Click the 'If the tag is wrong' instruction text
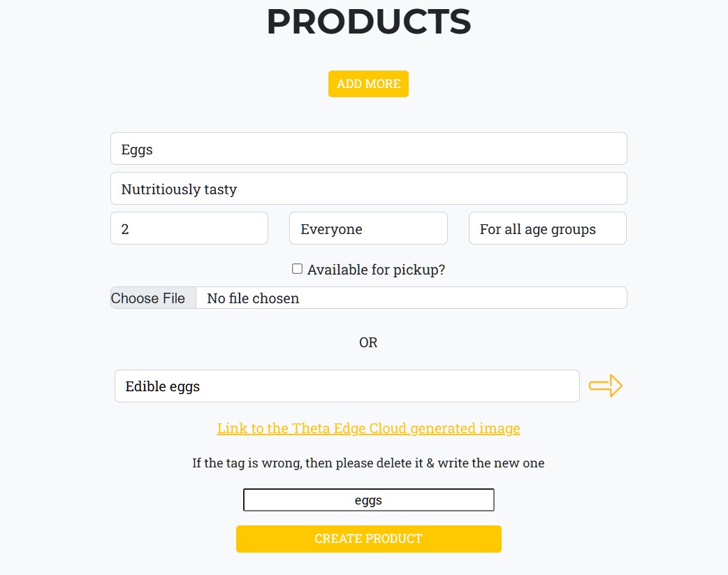The height and width of the screenshot is (575, 728). click(x=368, y=463)
